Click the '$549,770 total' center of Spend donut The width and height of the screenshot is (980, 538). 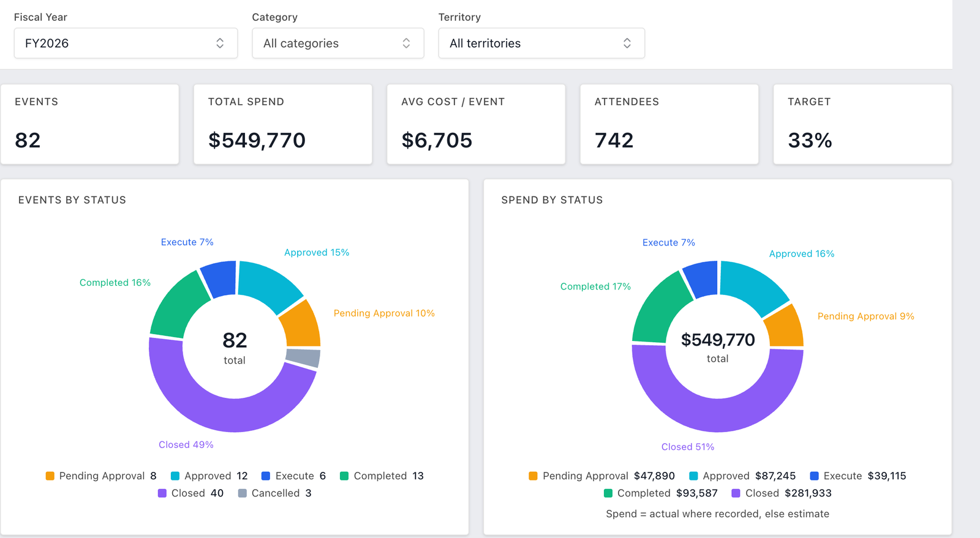tap(718, 347)
